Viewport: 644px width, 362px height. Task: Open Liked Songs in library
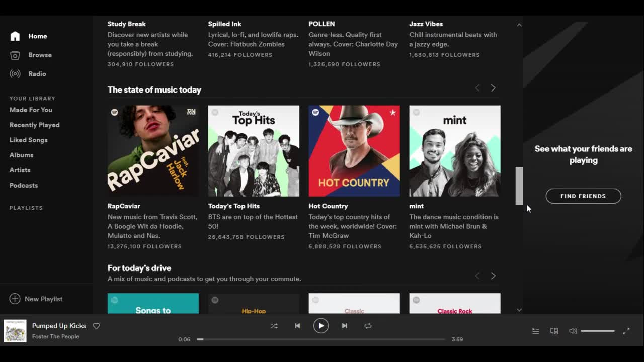pyautogui.click(x=28, y=140)
